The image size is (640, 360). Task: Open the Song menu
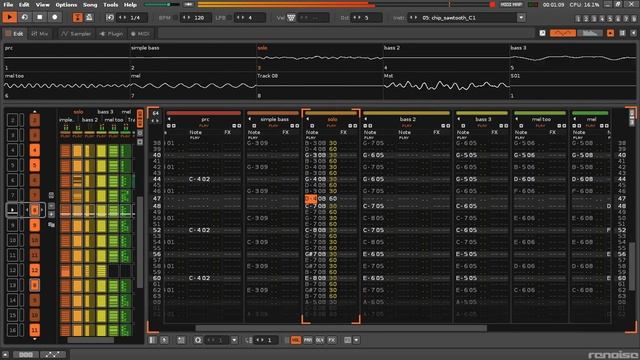pos(90,4)
